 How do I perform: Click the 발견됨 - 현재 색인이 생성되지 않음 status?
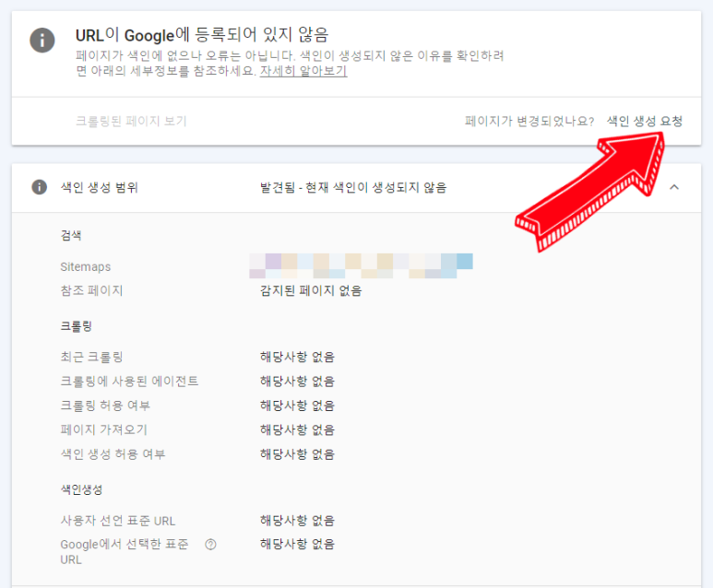click(353, 187)
